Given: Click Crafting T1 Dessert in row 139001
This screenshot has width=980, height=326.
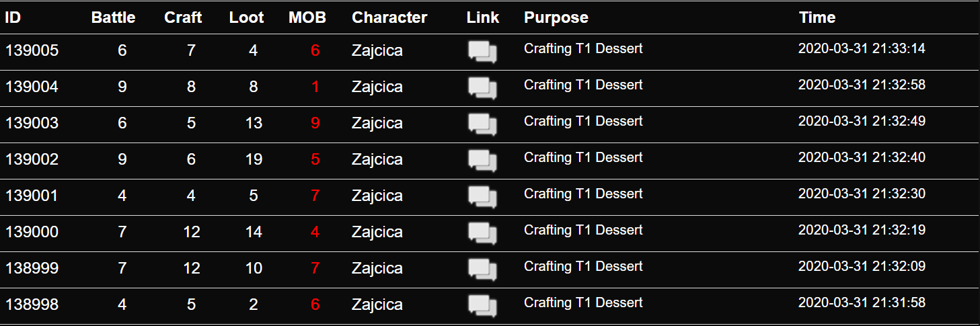Looking at the screenshot, I should point(583,194).
